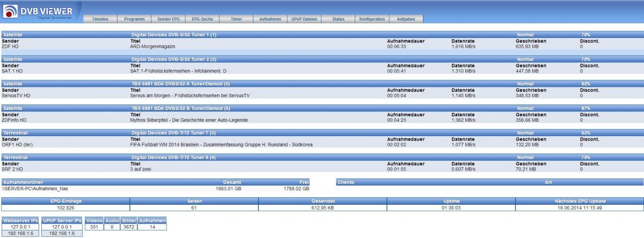Click the 1,145 MB/s data rate
Screen dimensions: 644x238
pos(463,95)
